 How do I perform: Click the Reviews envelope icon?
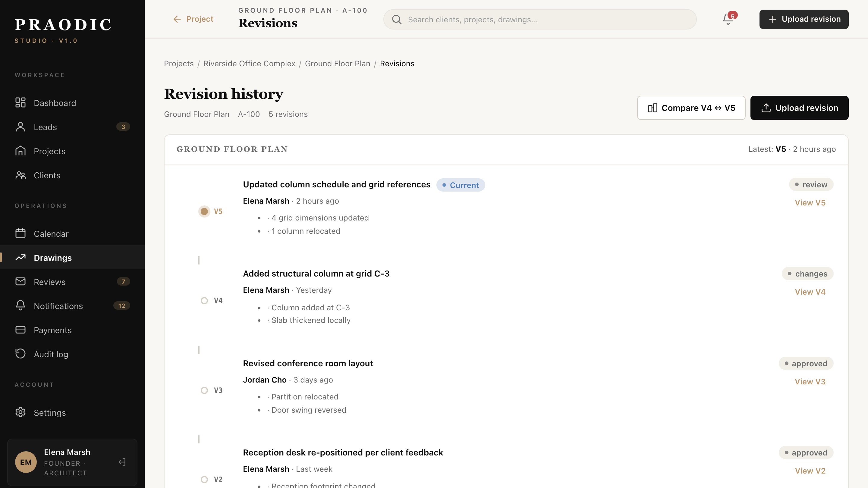click(20, 282)
